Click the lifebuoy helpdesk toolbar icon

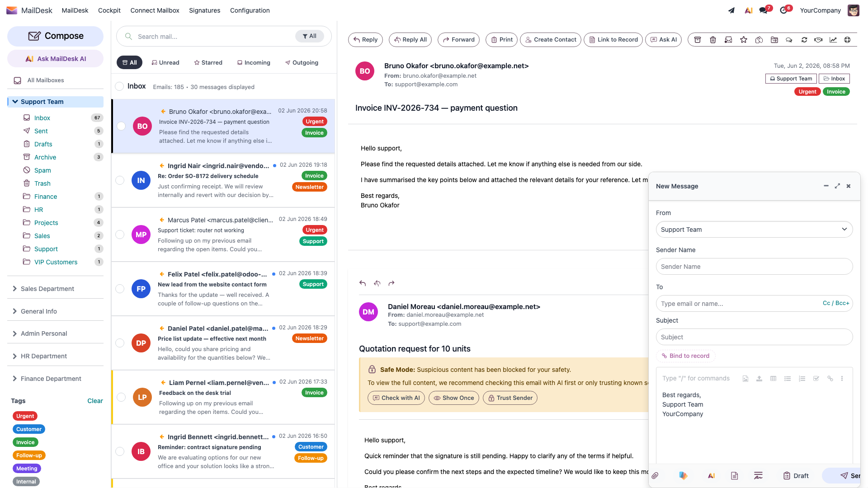(848, 40)
